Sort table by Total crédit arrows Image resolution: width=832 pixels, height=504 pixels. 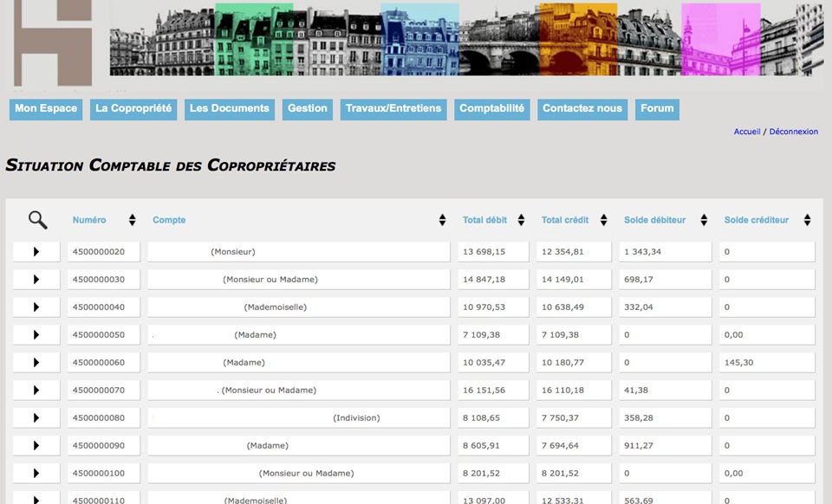point(603,220)
